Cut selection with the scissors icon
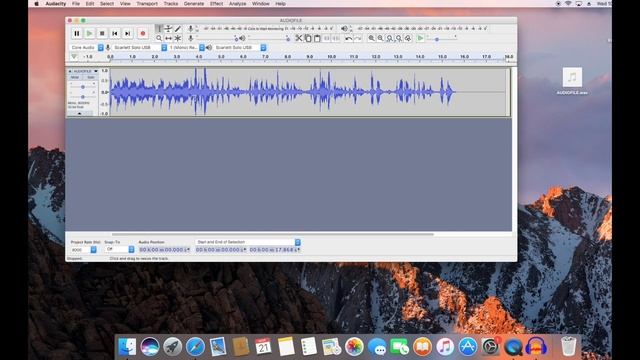 (x=299, y=38)
